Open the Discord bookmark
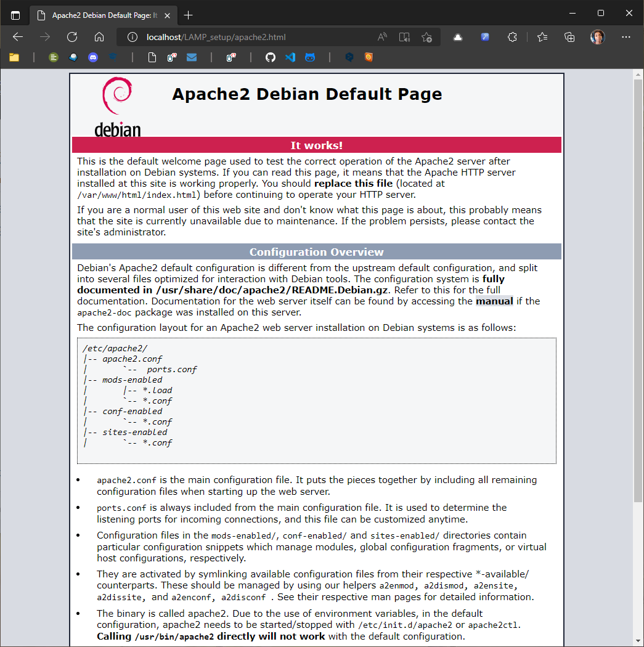This screenshot has width=644, height=647. (x=93, y=57)
